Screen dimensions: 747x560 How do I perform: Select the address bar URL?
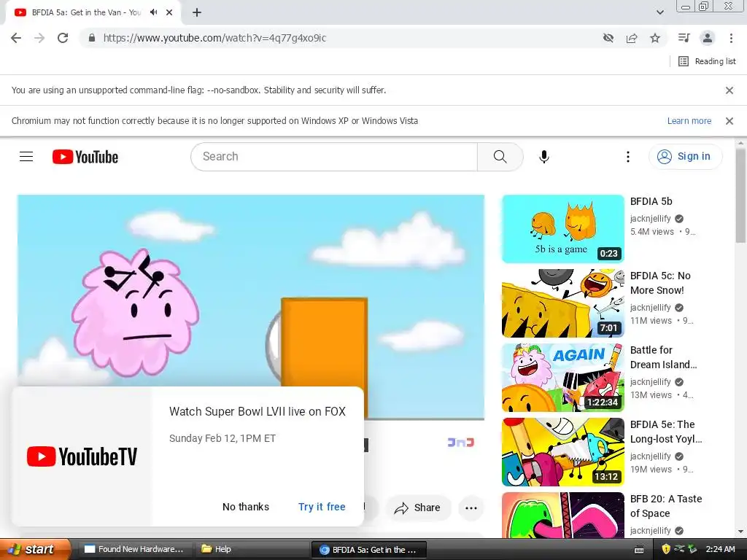coord(215,38)
